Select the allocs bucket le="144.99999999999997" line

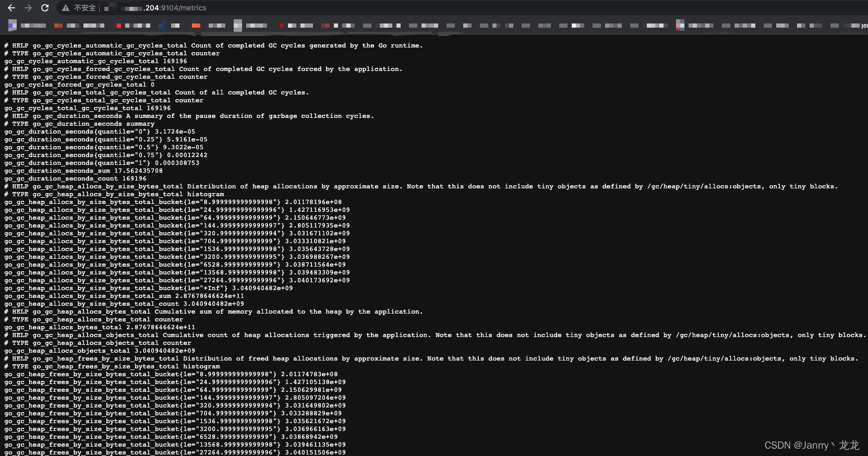pyautogui.click(x=177, y=226)
